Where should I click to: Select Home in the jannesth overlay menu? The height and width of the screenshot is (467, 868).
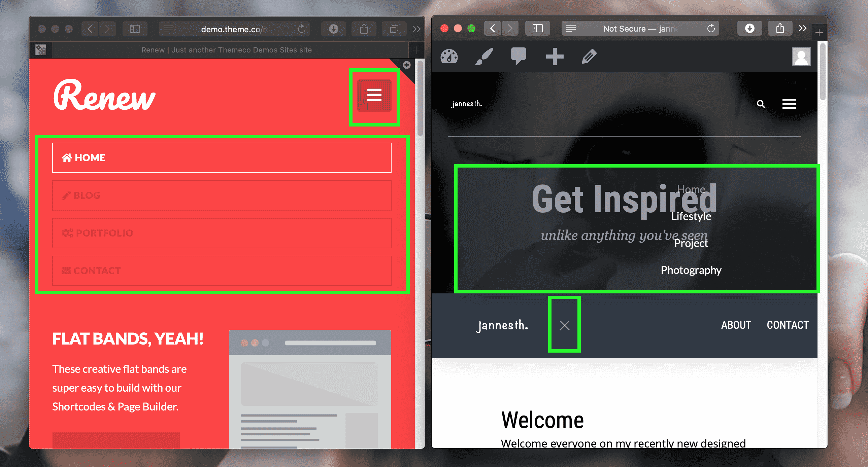691,189
